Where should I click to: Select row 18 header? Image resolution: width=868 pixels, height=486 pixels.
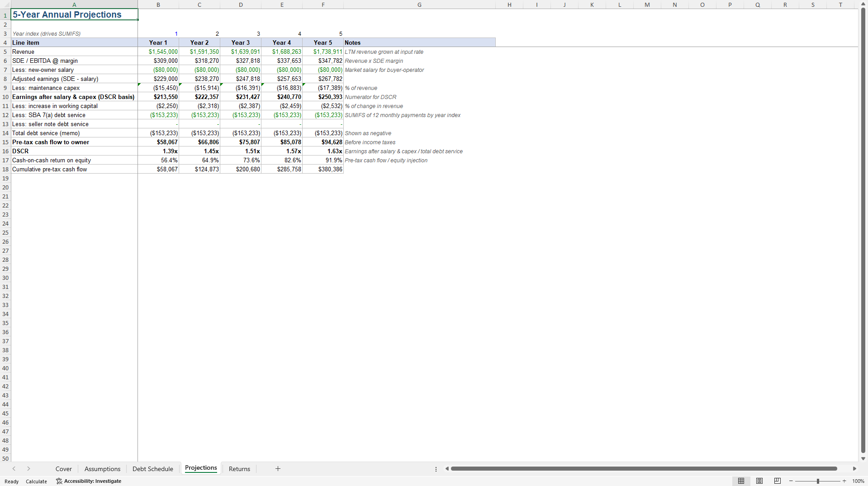[x=5, y=169]
